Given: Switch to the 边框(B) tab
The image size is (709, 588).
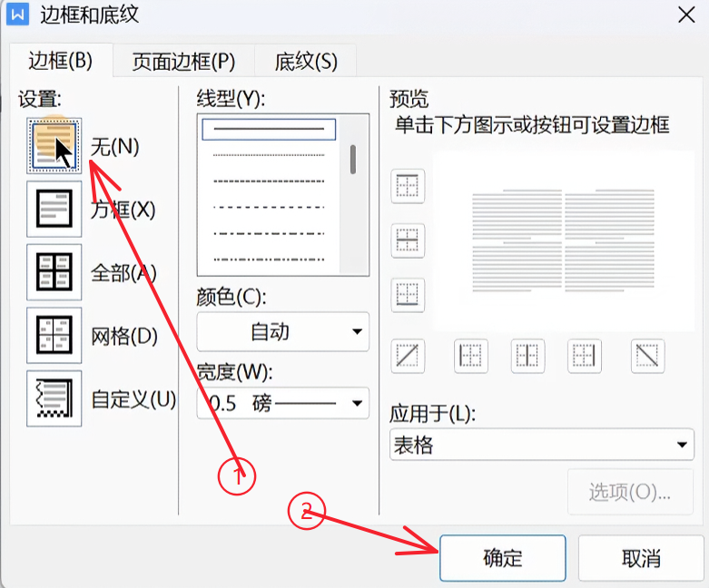Looking at the screenshot, I should click(61, 61).
